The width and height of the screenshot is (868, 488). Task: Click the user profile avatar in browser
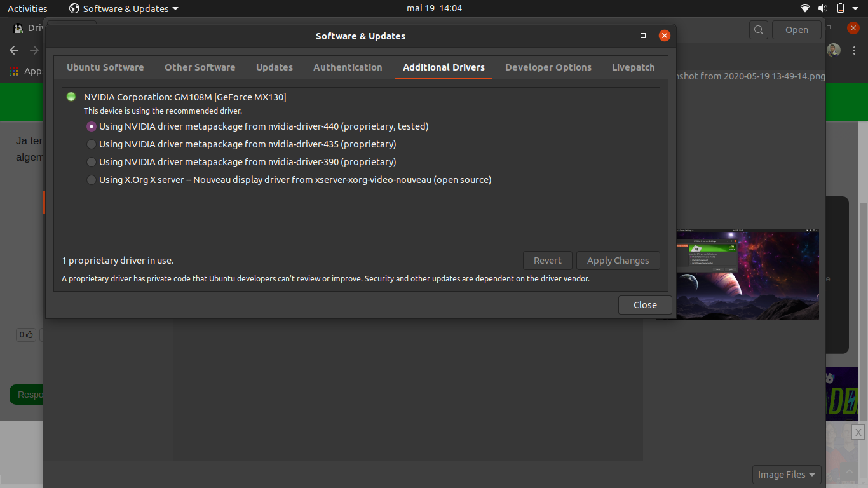click(834, 50)
